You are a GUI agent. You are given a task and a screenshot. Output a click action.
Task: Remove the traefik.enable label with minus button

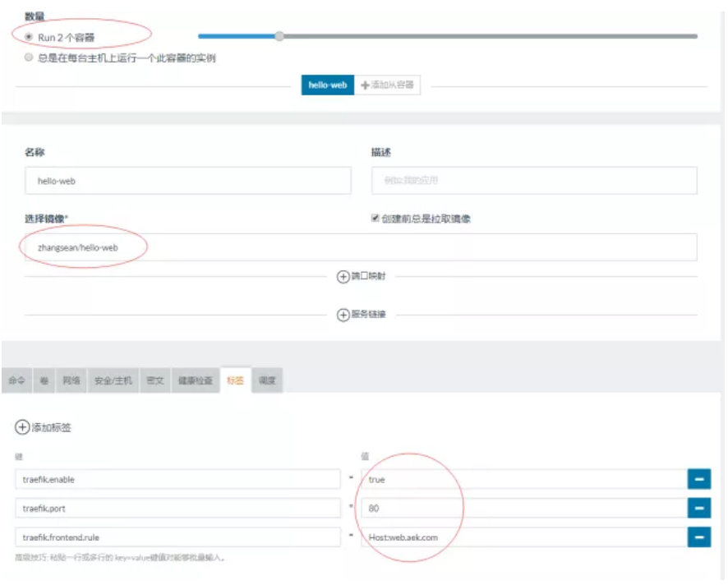[699, 480]
